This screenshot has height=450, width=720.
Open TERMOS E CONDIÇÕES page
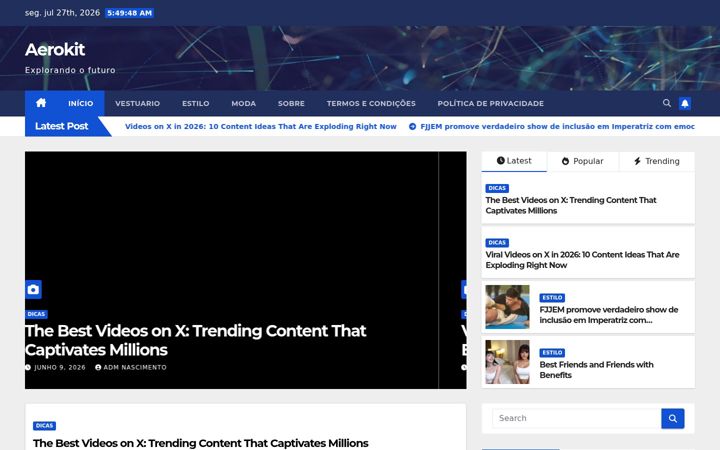(x=371, y=103)
